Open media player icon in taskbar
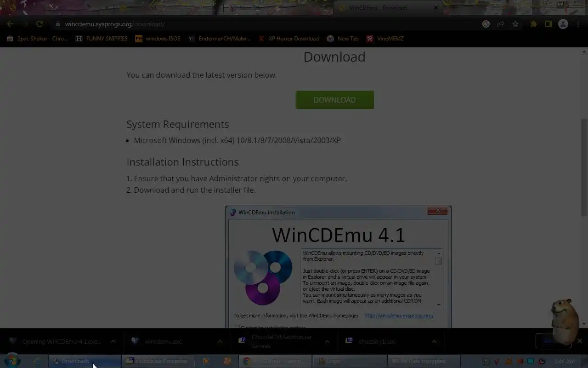 pyautogui.click(x=206, y=361)
